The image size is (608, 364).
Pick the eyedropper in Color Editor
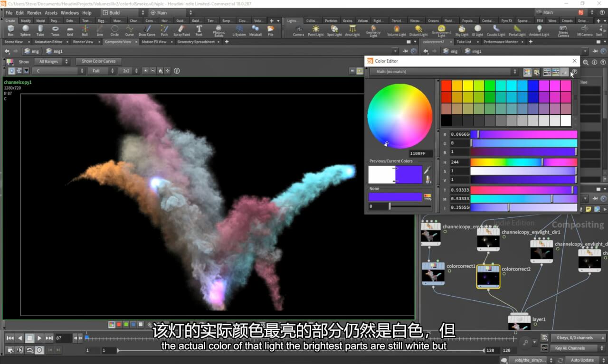427,169
